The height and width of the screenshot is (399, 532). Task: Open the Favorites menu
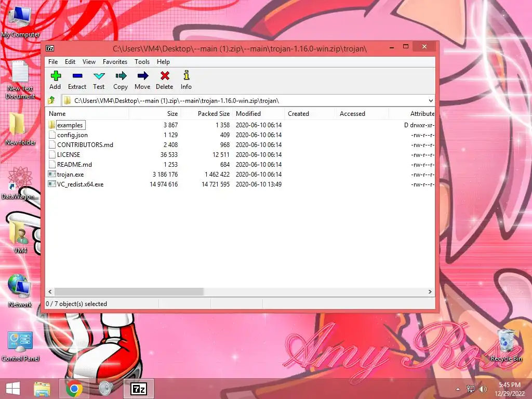(115, 62)
